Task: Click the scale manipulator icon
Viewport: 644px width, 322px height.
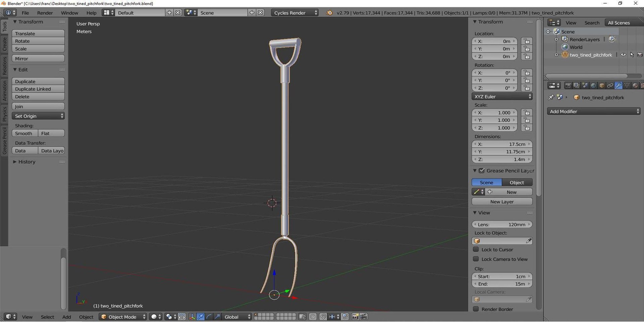Action: pos(217,317)
